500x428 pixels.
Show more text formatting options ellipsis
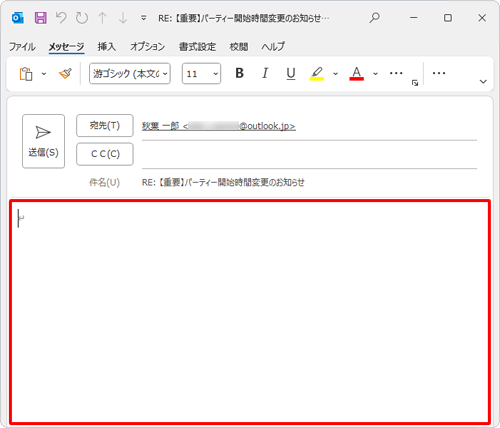click(x=396, y=73)
